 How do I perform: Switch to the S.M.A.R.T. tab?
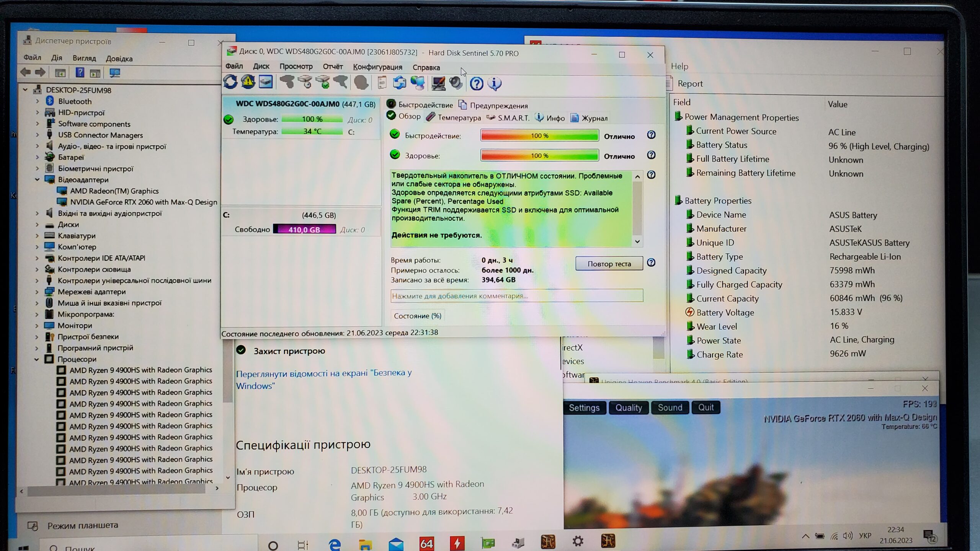tap(513, 118)
